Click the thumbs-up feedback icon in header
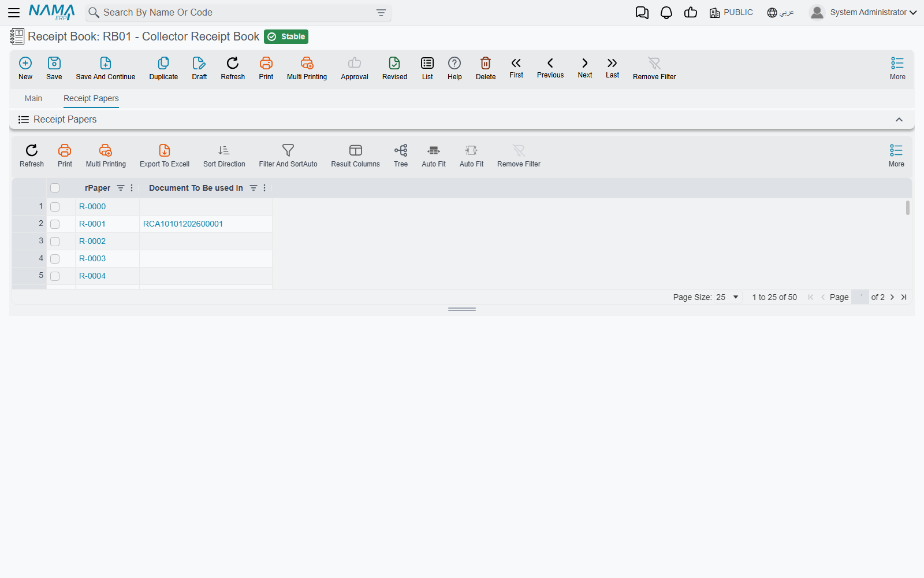The width and height of the screenshot is (924, 578). point(691,13)
